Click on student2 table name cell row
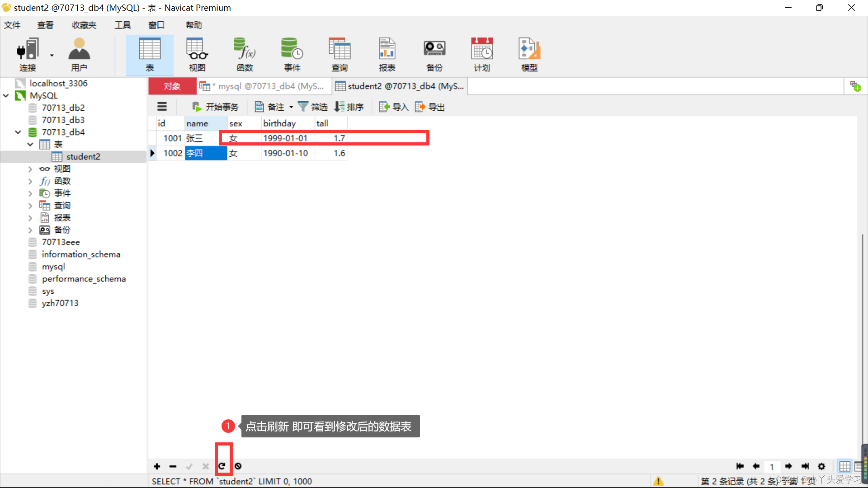This screenshot has width=868, height=488. (x=84, y=157)
